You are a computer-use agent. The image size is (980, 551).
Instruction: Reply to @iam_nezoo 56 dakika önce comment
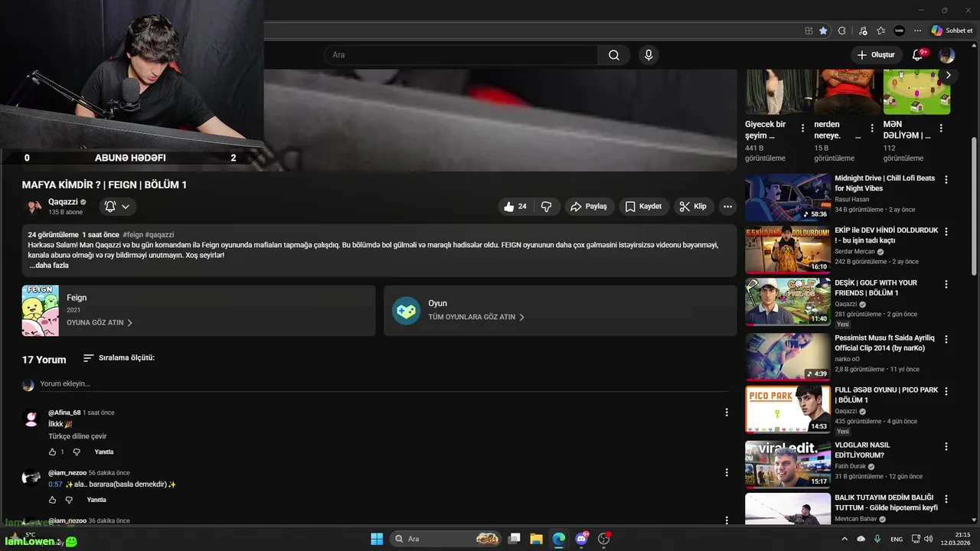pyautogui.click(x=96, y=500)
